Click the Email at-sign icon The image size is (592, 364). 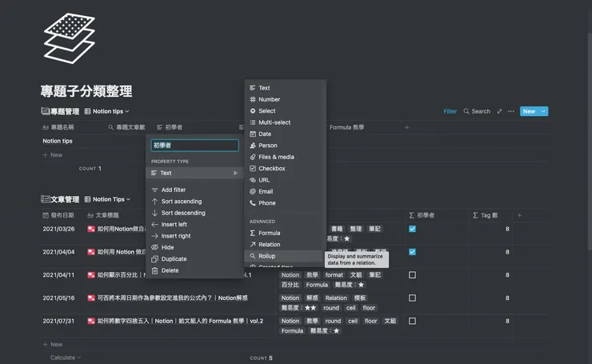click(x=253, y=191)
